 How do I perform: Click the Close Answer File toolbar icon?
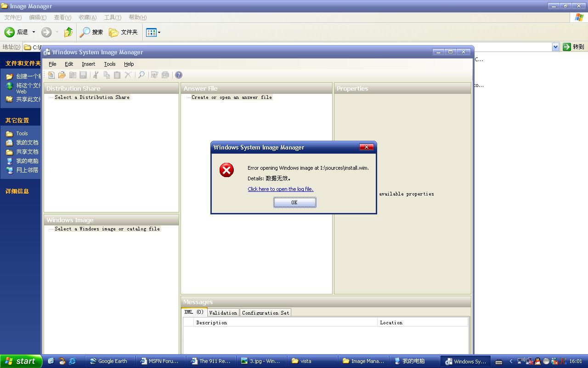pyautogui.click(x=73, y=75)
